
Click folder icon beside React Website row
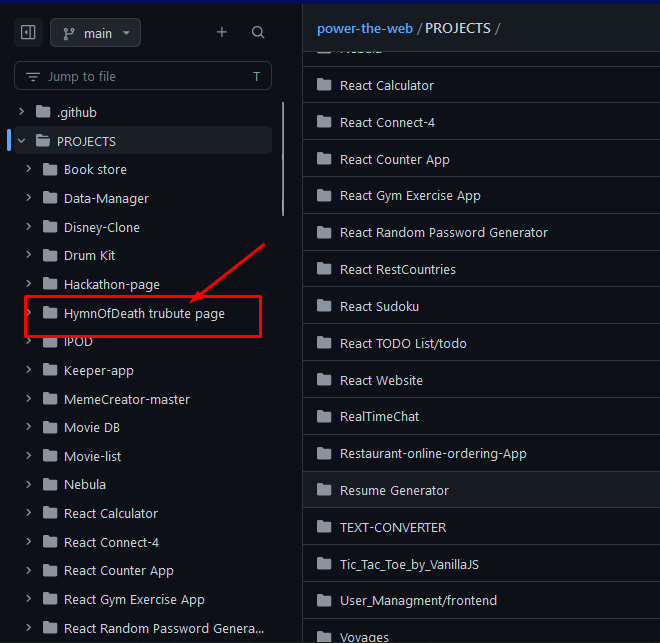point(324,380)
